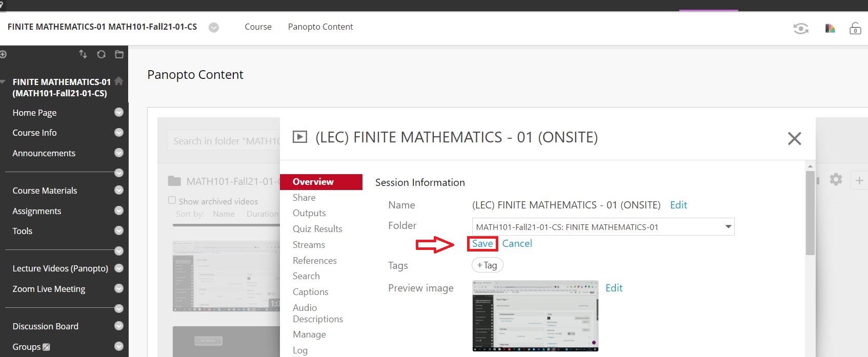Switch to the Share tab
Image resolution: width=868 pixels, height=357 pixels.
pos(304,198)
